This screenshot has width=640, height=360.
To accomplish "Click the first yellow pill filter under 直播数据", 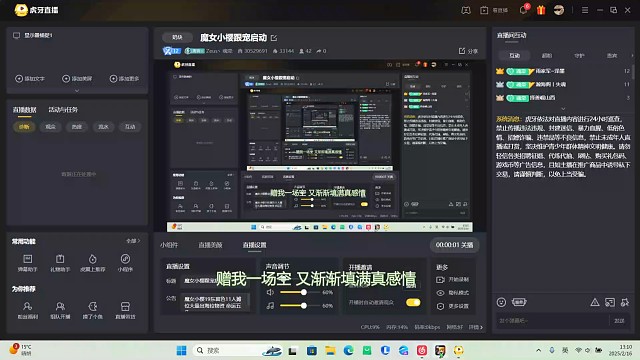I will click(24, 127).
